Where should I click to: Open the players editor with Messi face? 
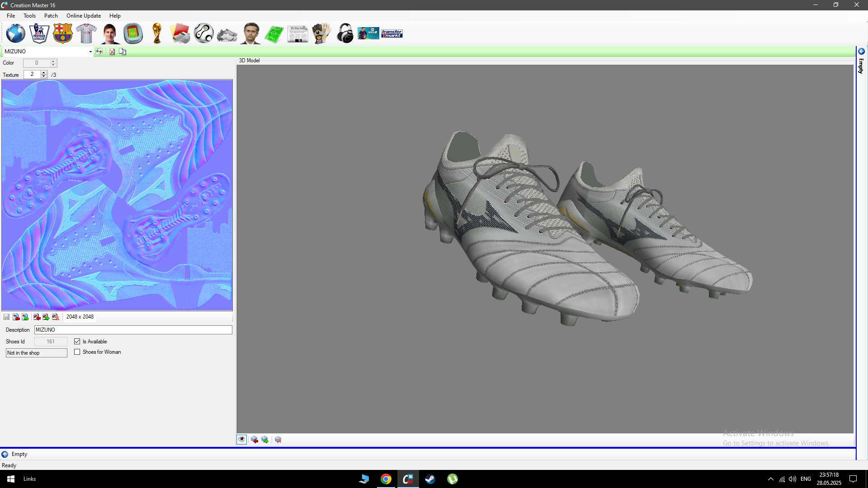tap(110, 34)
